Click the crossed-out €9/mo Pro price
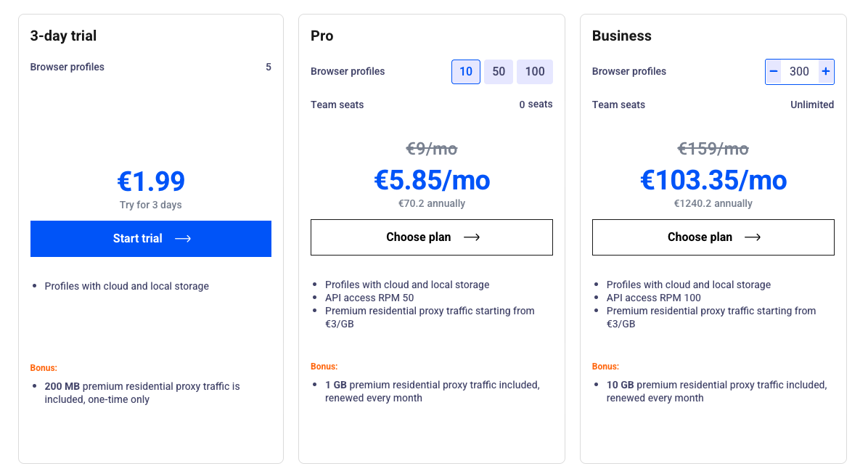This screenshot has width=868, height=474. 432,149
